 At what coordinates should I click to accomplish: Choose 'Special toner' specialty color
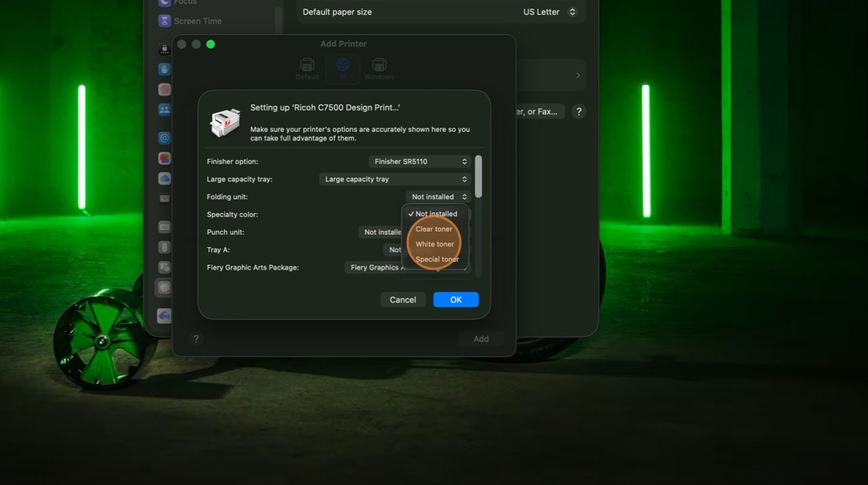tap(435, 259)
